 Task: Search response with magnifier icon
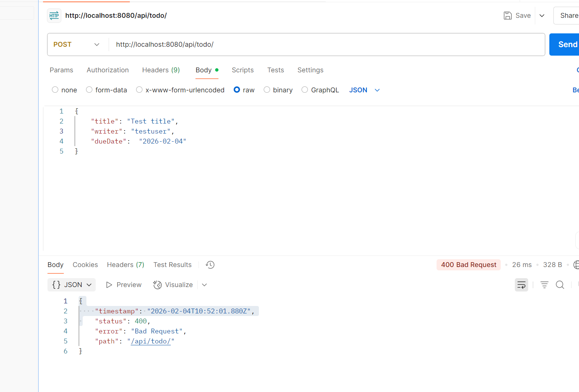click(x=560, y=285)
